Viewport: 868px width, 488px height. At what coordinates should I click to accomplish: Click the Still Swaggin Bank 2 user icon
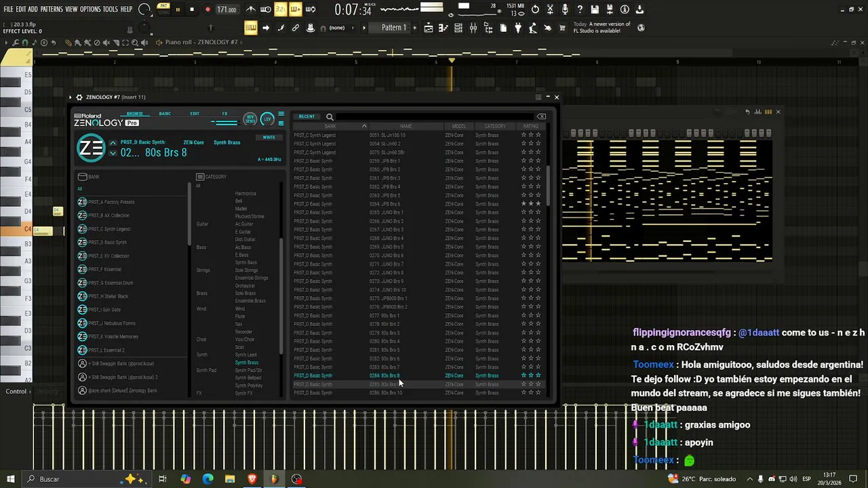[82, 377]
